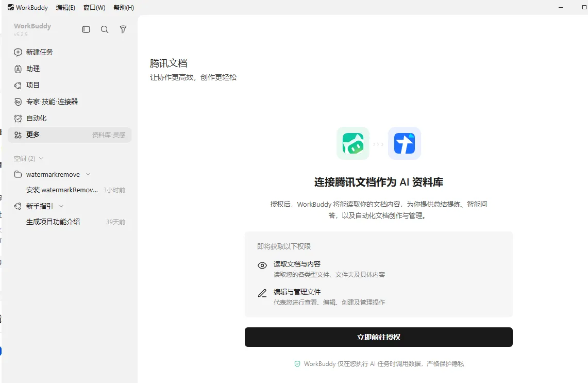Click the watermarkremove folder icon

18,174
